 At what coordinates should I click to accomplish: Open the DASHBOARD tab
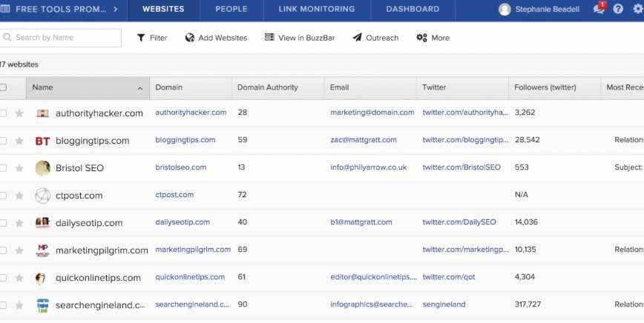pyautogui.click(x=413, y=9)
